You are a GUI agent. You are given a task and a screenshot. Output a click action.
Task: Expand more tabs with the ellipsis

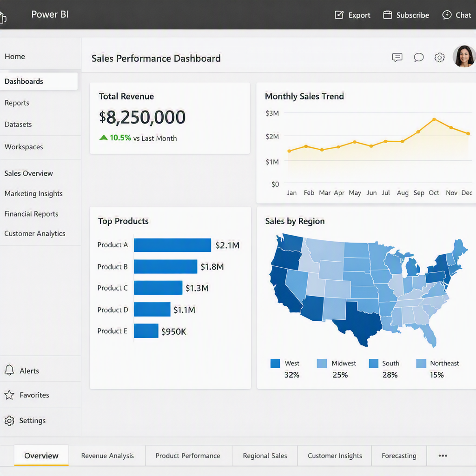point(443,456)
